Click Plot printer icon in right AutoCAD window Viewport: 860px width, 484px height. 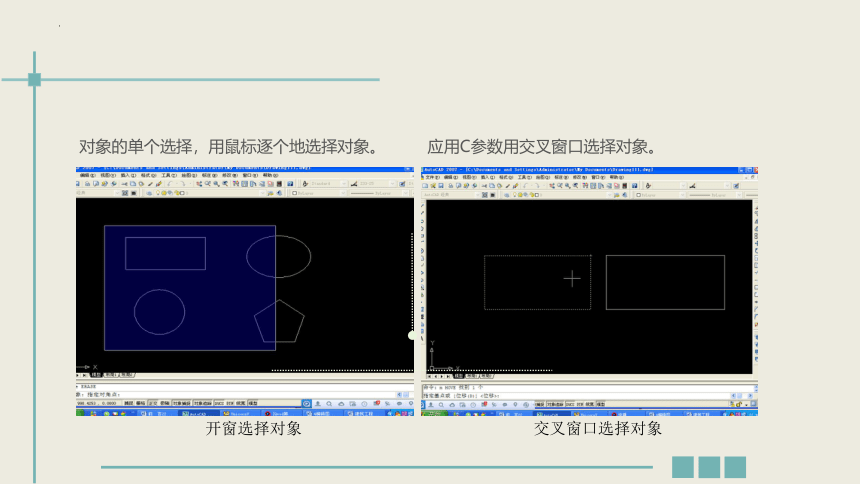point(450,186)
